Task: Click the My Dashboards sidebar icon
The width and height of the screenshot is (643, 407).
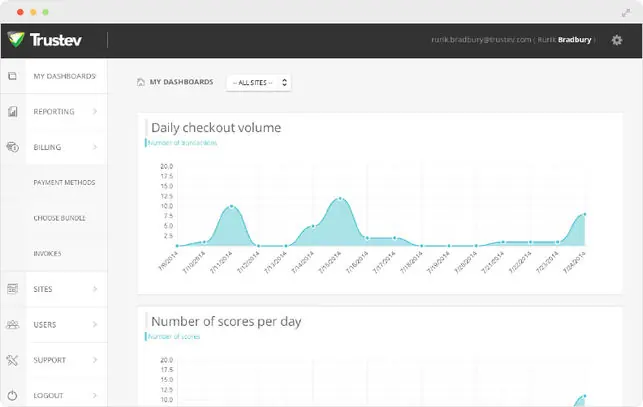Action: tap(12, 76)
